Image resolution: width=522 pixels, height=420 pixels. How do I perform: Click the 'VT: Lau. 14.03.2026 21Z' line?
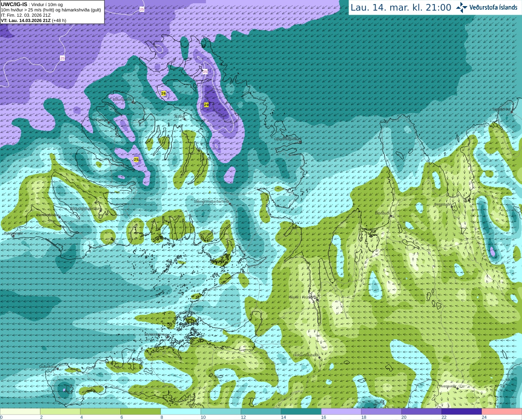[26, 20]
